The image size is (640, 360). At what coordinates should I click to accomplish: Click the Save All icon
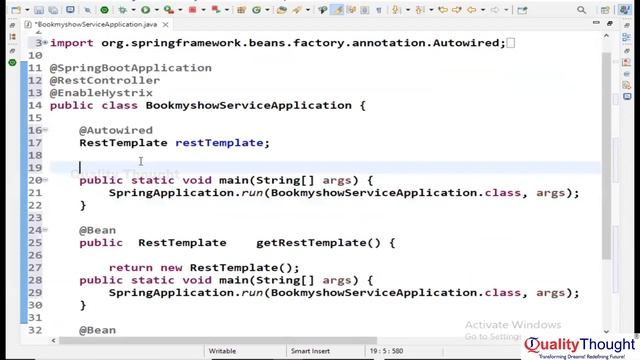click(x=53, y=10)
